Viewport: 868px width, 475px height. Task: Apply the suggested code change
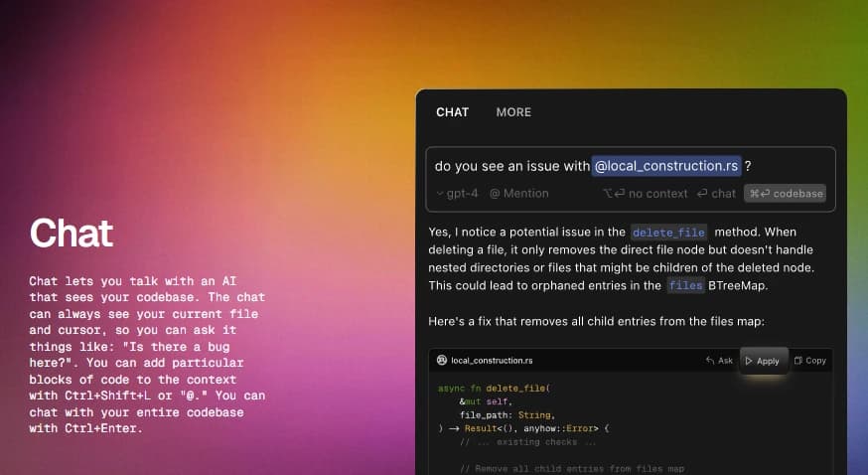click(x=764, y=361)
